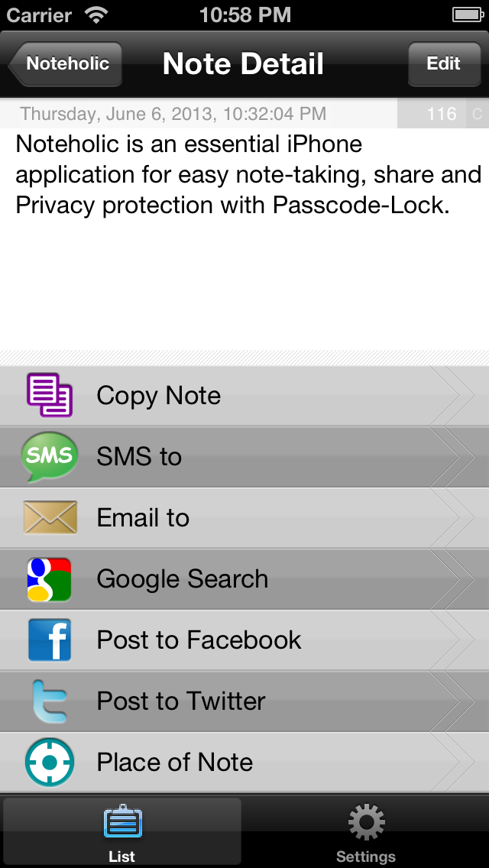Tap the purple Copy Note icon
489x868 pixels.
pyautogui.click(x=50, y=396)
